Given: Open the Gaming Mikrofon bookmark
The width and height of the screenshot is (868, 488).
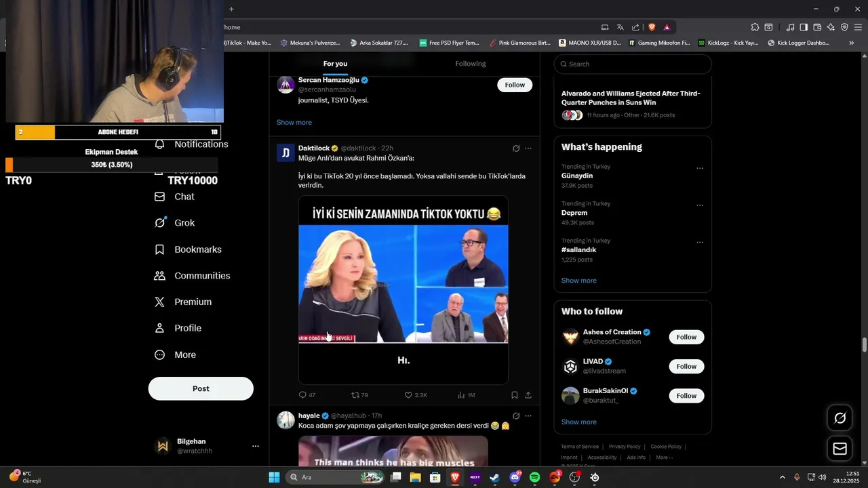Looking at the screenshot, I should 658,43.
